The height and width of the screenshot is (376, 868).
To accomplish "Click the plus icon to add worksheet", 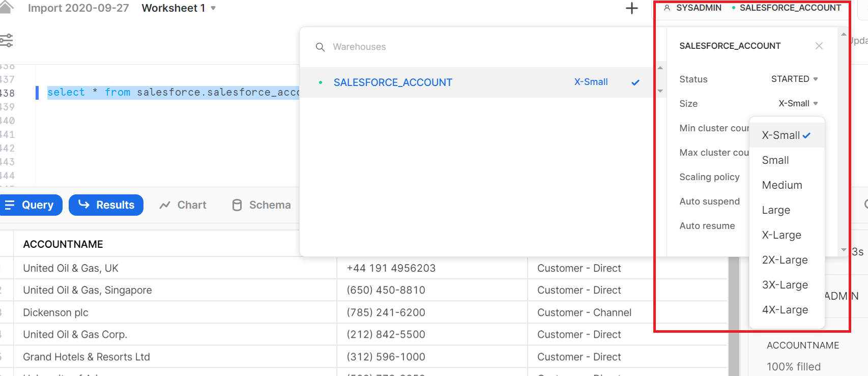I will click(631, 8).
